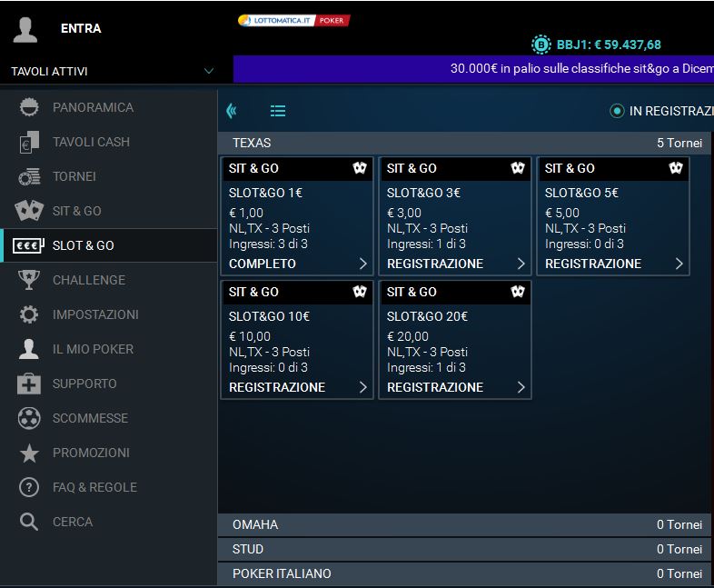Click cards icon on SLOT&GO 20€ card
Screen dimensions: 714x588
click(518, 291)
